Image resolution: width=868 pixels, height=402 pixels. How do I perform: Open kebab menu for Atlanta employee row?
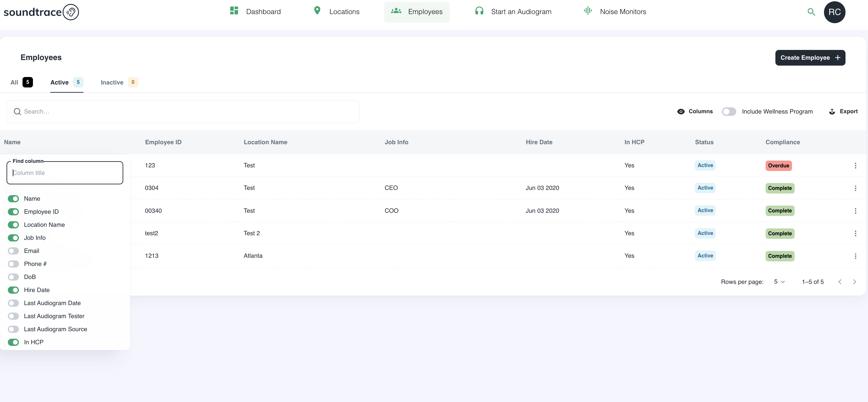(x=855, y=256)
